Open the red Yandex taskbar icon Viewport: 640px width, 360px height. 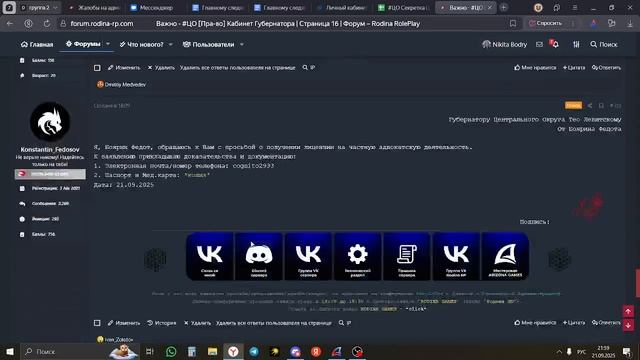click(x=316, y=351)
